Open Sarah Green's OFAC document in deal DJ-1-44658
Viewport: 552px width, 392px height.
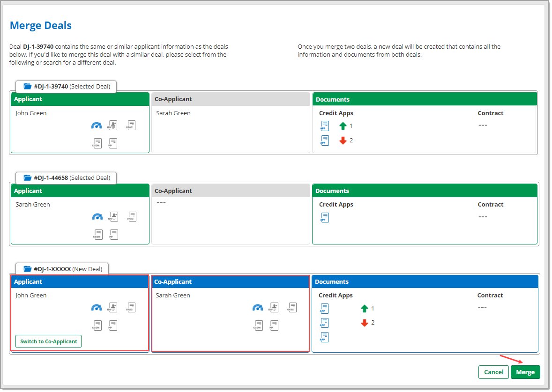132,216
